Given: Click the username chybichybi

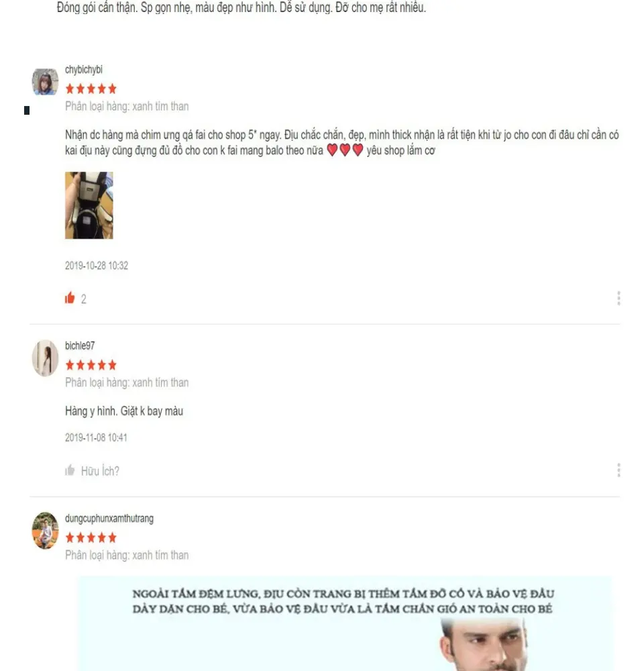Looking at the screenshot, I should (83, 70).
